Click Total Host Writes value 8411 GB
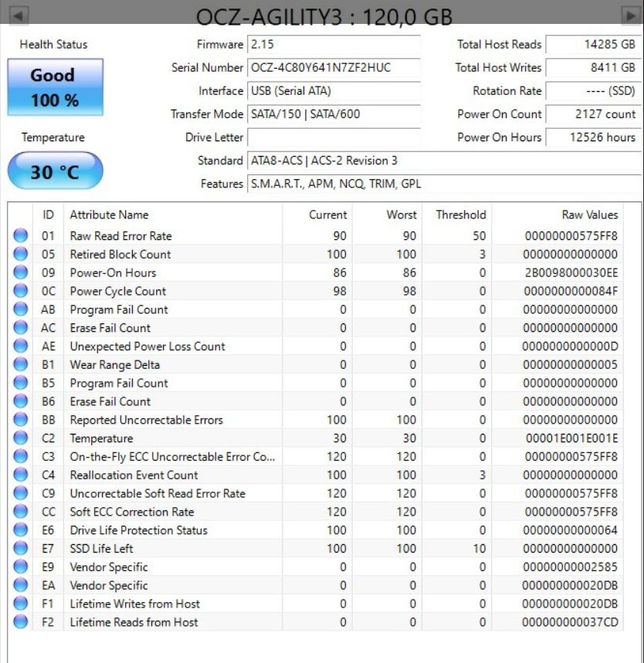The height and width of the screenshot is (663, 644). pos(593,67)
